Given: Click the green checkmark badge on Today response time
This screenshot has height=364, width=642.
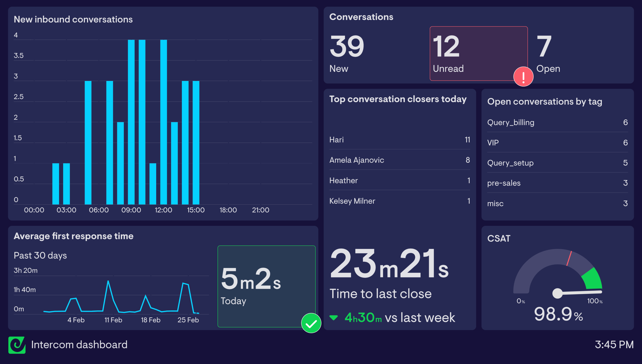Looking at the screenshot, I should tap(311, 323).
